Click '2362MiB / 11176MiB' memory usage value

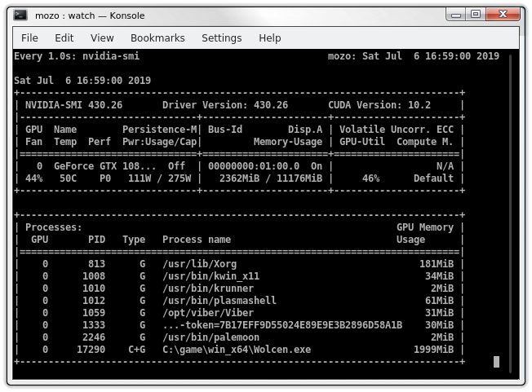click(x=271, y=178)
